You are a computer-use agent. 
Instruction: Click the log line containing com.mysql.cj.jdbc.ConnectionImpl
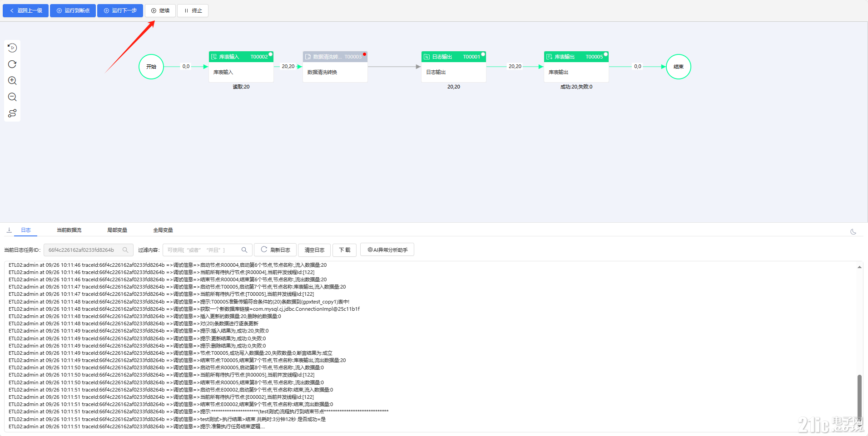coord(184,309)
